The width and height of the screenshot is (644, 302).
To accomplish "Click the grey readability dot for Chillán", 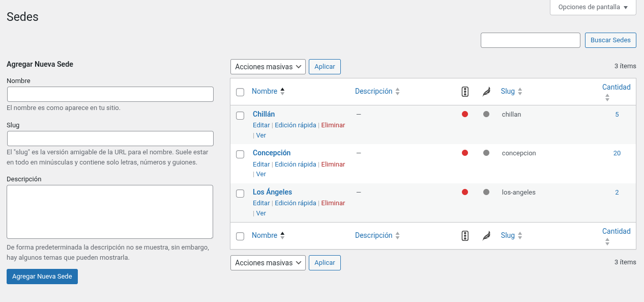I will (486, 114).
